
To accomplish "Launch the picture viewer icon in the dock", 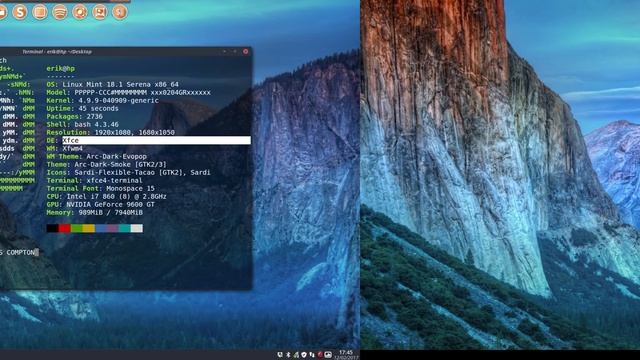I will click(100, 12).
